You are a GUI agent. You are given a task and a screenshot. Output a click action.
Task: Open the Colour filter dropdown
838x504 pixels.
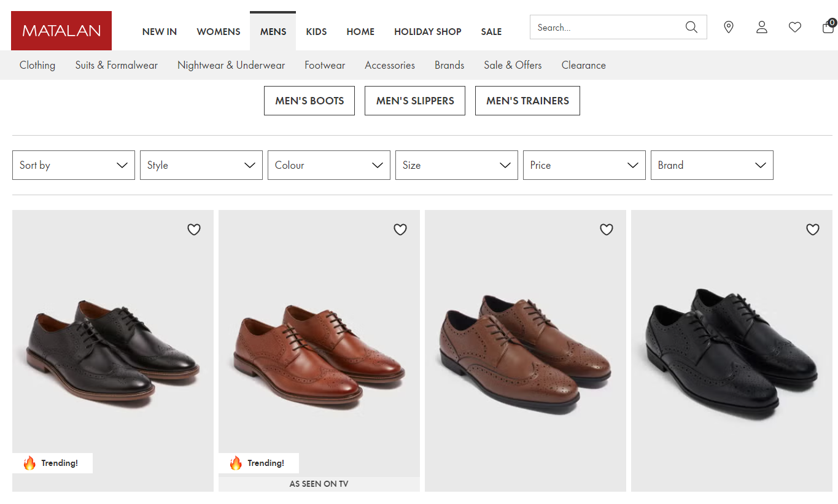tap(329, 165)
